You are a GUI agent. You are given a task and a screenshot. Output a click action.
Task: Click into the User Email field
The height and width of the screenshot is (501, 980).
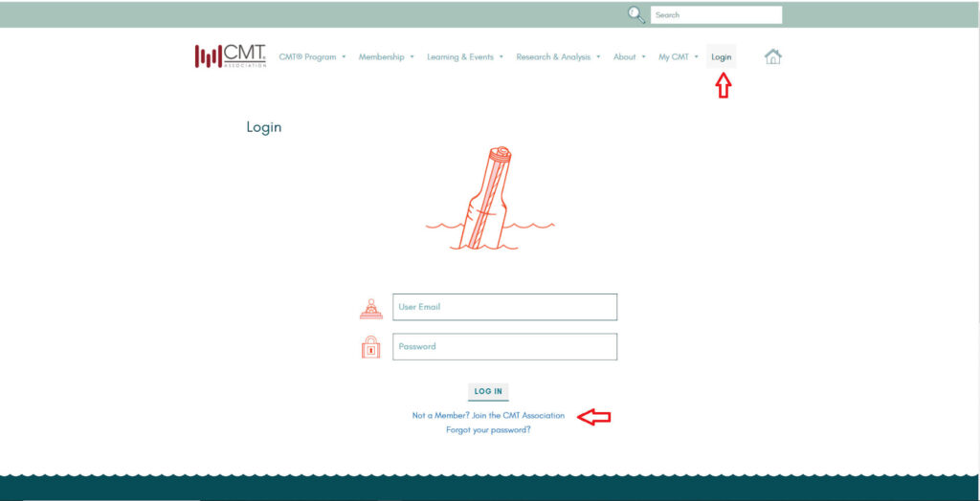click(x=505, y=307)
